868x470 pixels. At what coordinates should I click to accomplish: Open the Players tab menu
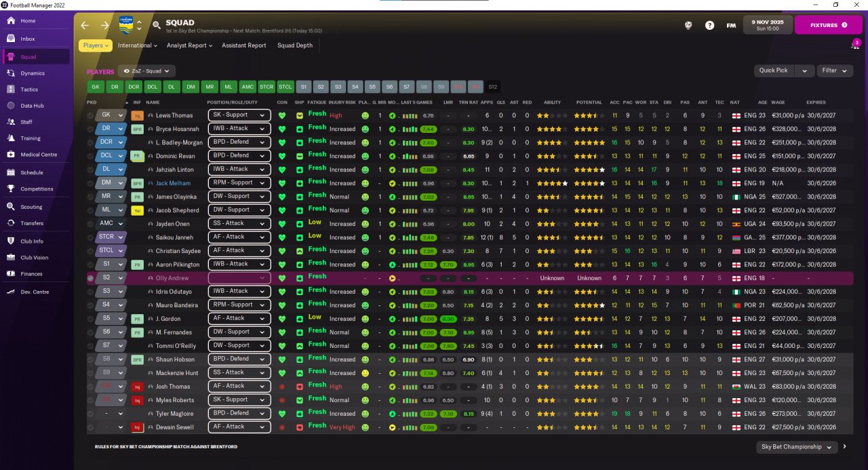[x=96, y=45]
